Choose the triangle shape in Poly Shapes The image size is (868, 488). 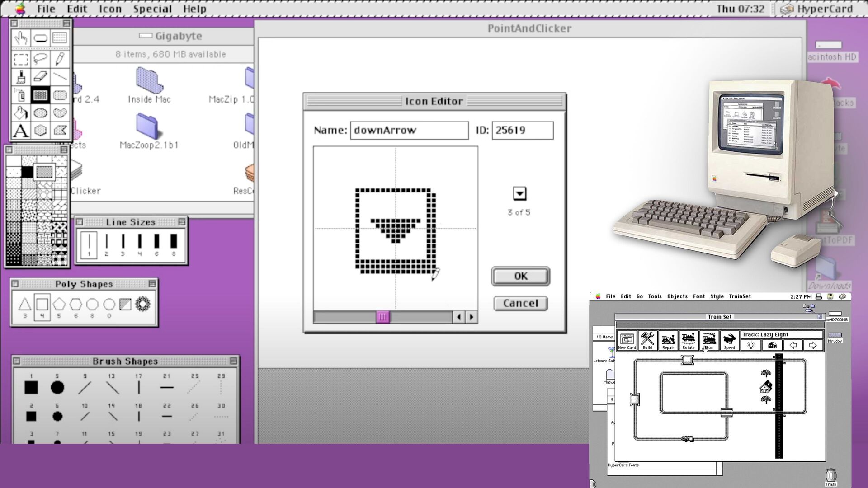(x=25, y=305)
